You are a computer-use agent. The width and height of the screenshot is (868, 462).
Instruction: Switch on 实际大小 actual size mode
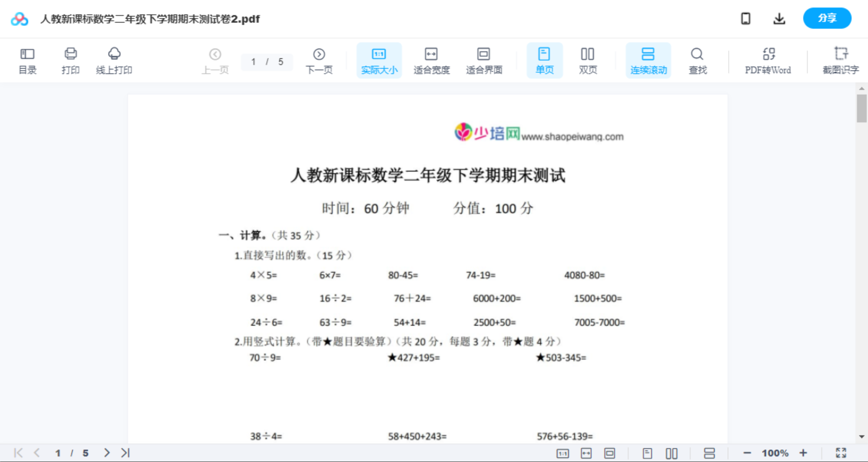click(379, 60)
